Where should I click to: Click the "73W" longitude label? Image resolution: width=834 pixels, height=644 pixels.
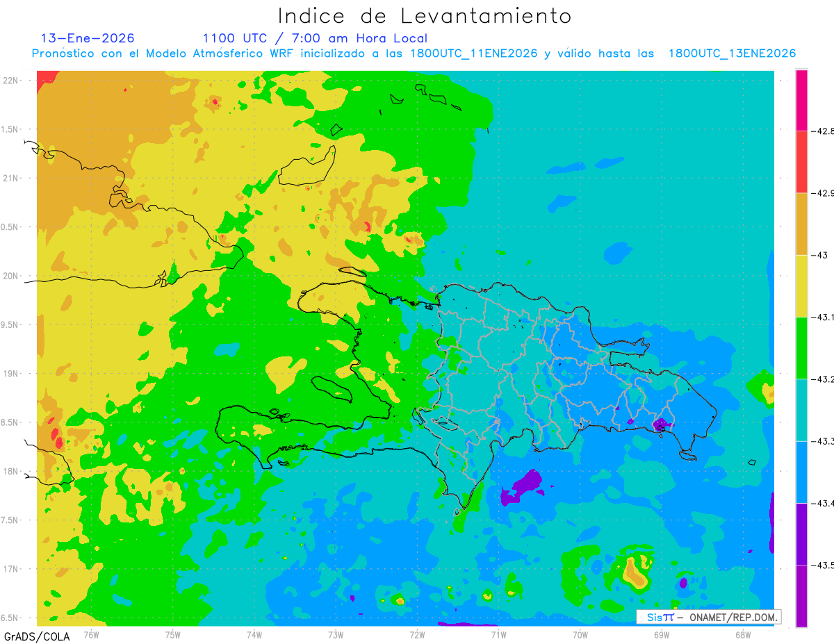coord(336,634)
